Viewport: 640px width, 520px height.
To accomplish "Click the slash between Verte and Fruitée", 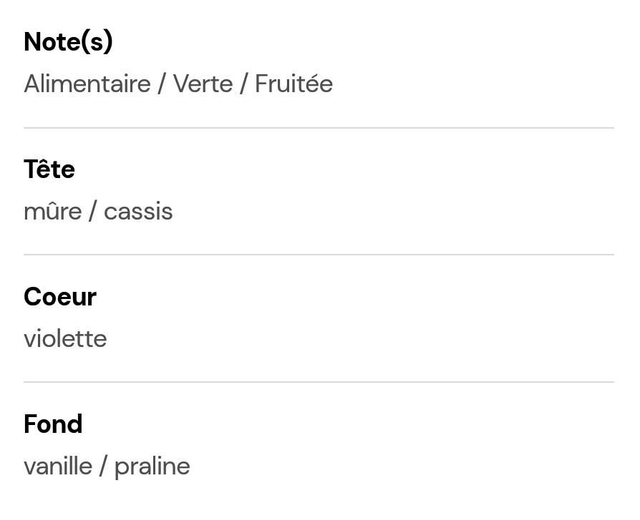I will click(242, 84).
